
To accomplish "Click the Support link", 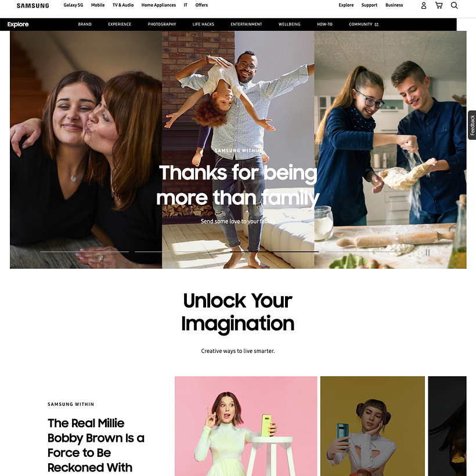I will (x=369, y=5).
